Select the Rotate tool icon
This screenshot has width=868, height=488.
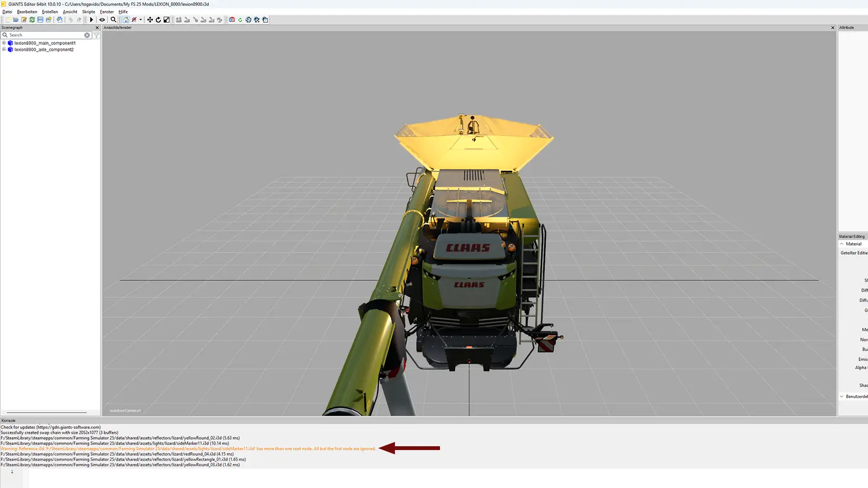158,20
